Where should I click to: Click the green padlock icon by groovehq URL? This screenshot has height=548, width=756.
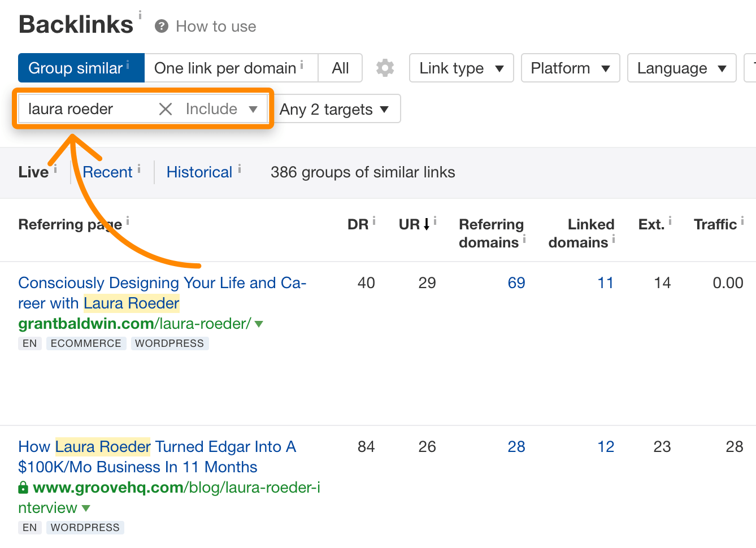(x=23, y=488)
